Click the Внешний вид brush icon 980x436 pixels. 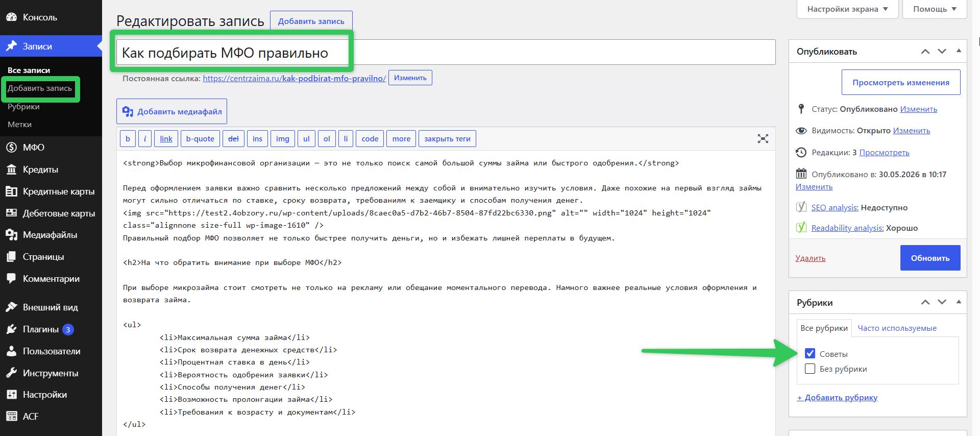click(x=11, y=307)
